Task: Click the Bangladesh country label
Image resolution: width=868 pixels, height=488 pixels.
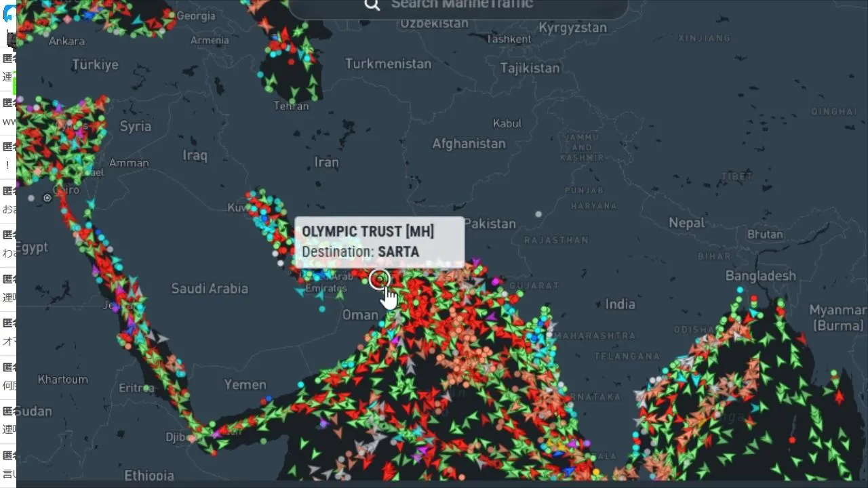Action: pos(760,276)
